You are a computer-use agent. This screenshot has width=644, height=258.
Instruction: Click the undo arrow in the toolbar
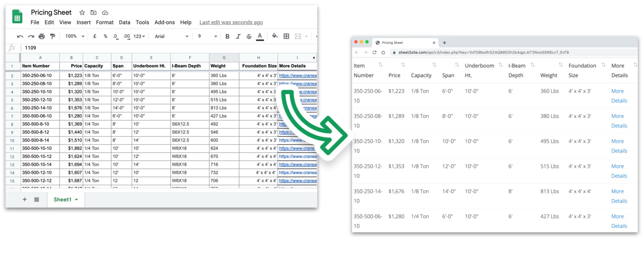click(x=20, y=36)
